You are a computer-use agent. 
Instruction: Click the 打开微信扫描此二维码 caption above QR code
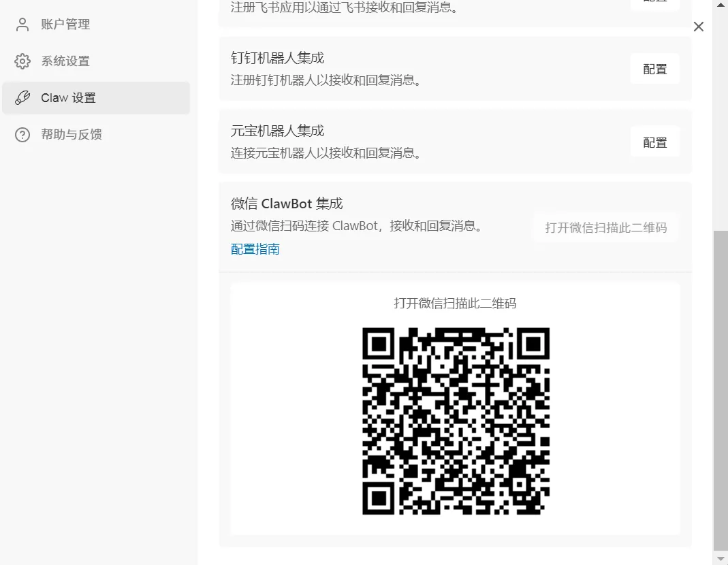coord(455,303)
